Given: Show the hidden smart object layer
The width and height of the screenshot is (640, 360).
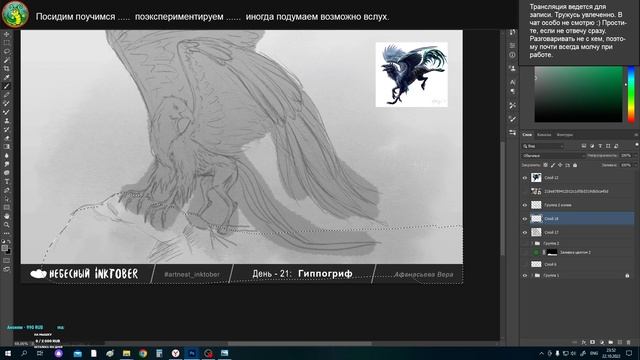Looking at the screenshot, I should tap(525, 191).
